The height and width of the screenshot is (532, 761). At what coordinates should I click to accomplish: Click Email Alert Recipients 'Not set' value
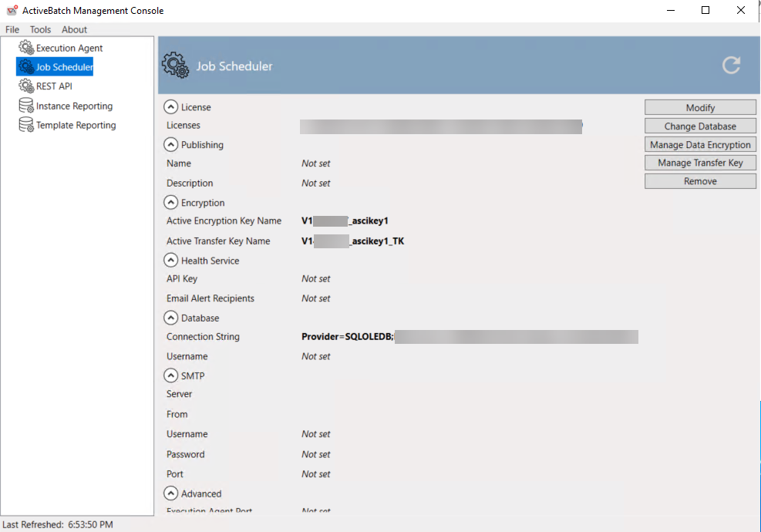pyautogui.click(x=316, y=298)
